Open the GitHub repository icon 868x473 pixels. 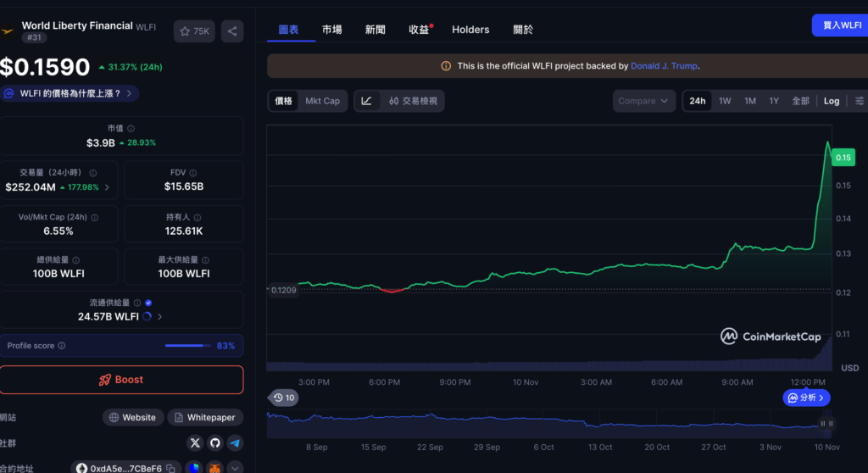(x=215, y=442)
